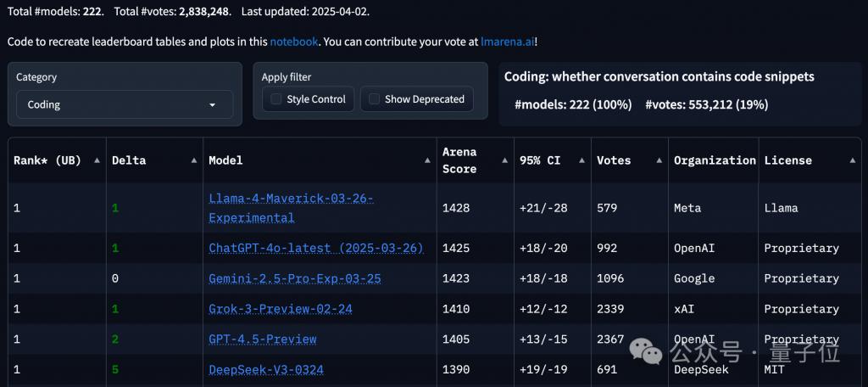Click the DeepSeek organization cell
Viewport: 868px width, 387px height.
(701, 369)
